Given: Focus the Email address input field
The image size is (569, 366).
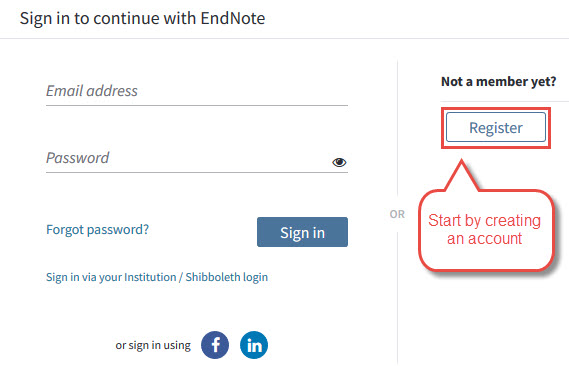Looking at the screenshot, I should point(197,91).
